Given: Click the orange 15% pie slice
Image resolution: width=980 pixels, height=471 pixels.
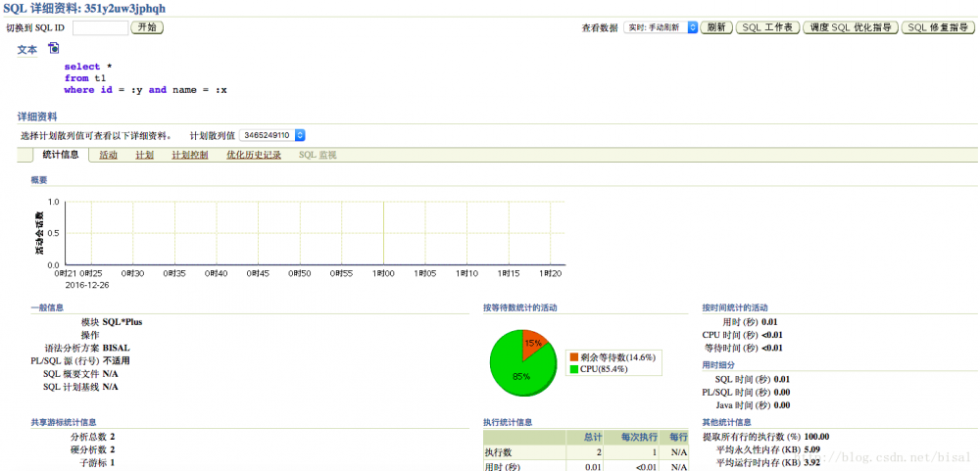Looking at the screenshot, I should 533,344.
